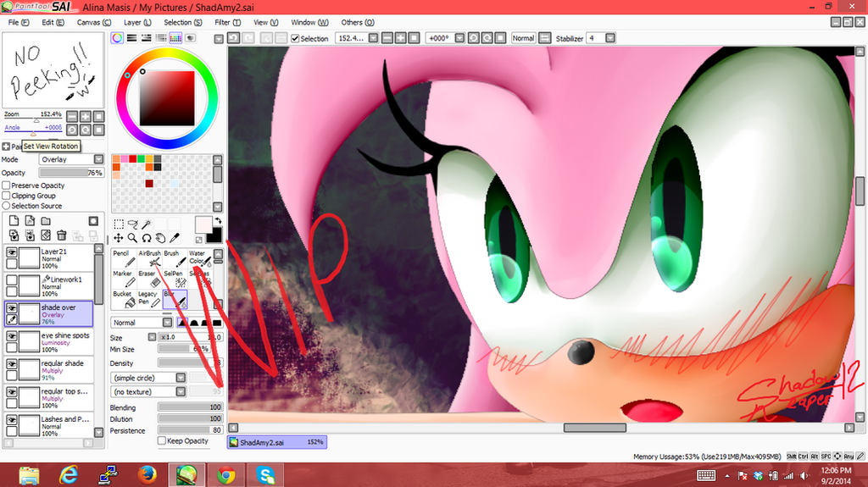Viewport: 868px width, 487px height.
Task: Open the no texture dropdown
Action: tap(148, 391)
